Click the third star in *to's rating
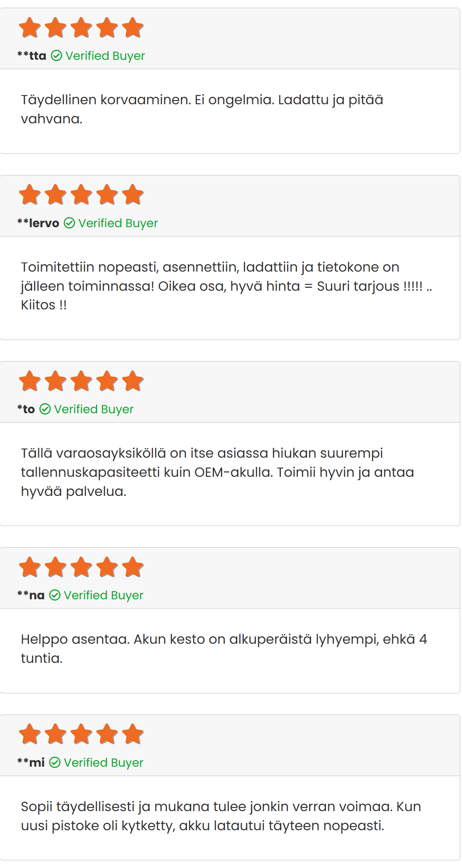462x868 pixels. [81, 381]
